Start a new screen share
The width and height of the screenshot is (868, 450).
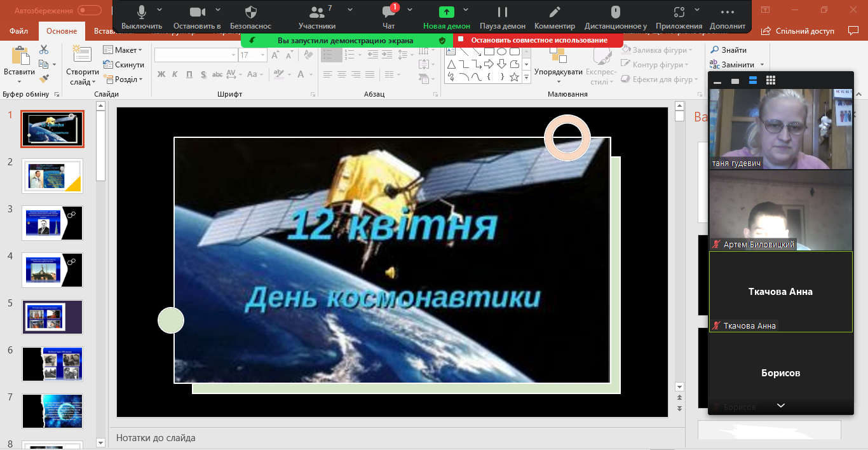click(447, 17)
